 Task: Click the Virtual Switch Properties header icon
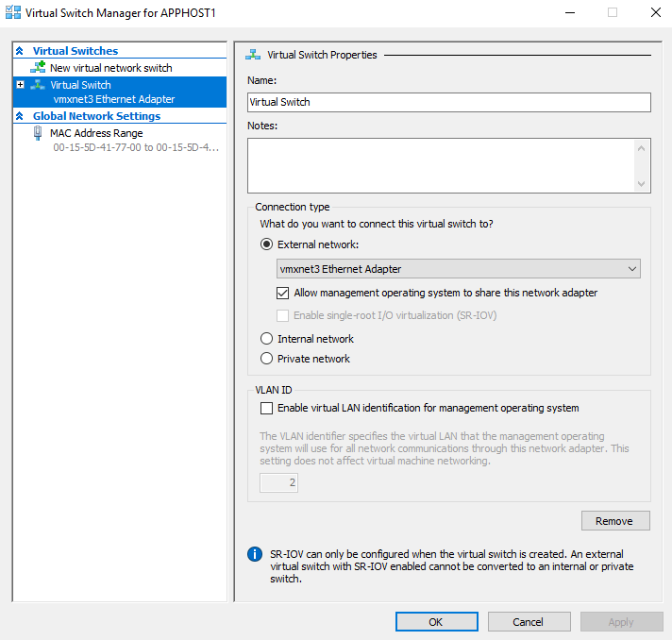pos(253,55)
